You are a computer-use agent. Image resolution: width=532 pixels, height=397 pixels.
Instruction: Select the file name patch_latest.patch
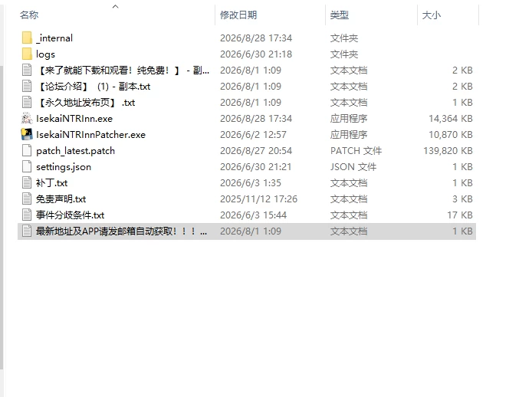(75, 151)
